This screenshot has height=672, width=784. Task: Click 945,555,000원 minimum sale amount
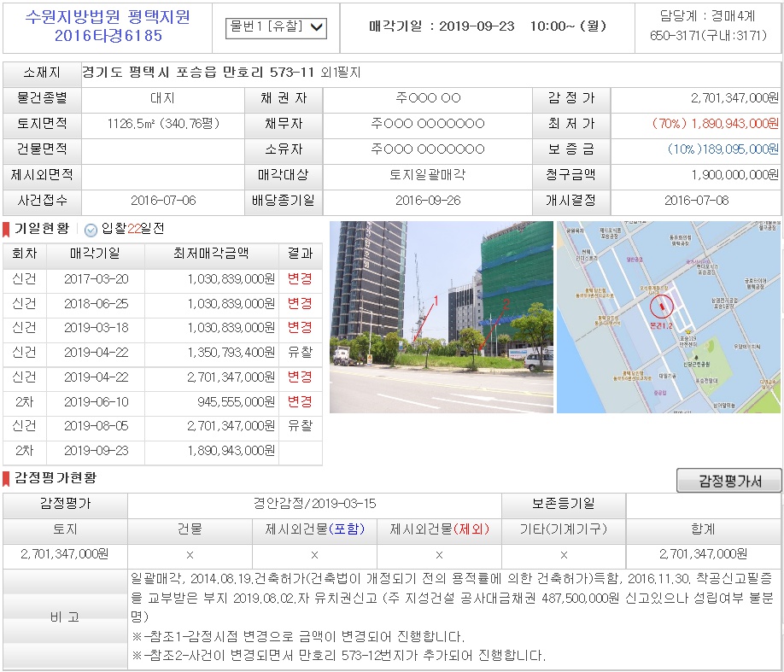tap(236, 401)
